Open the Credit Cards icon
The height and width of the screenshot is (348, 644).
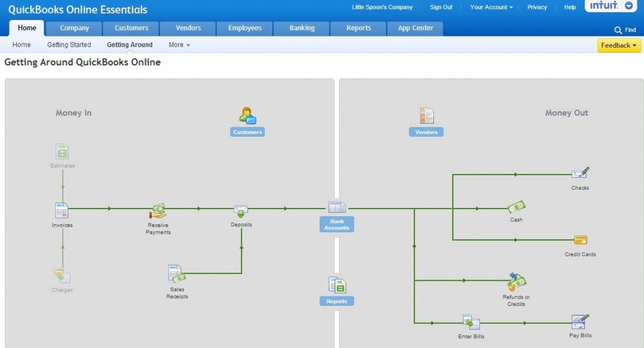pos(580,240)
